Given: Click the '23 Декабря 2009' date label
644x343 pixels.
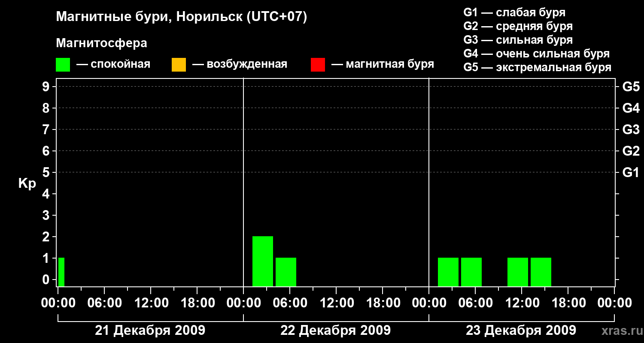Looking at the screenshot, I should [521, 331].
